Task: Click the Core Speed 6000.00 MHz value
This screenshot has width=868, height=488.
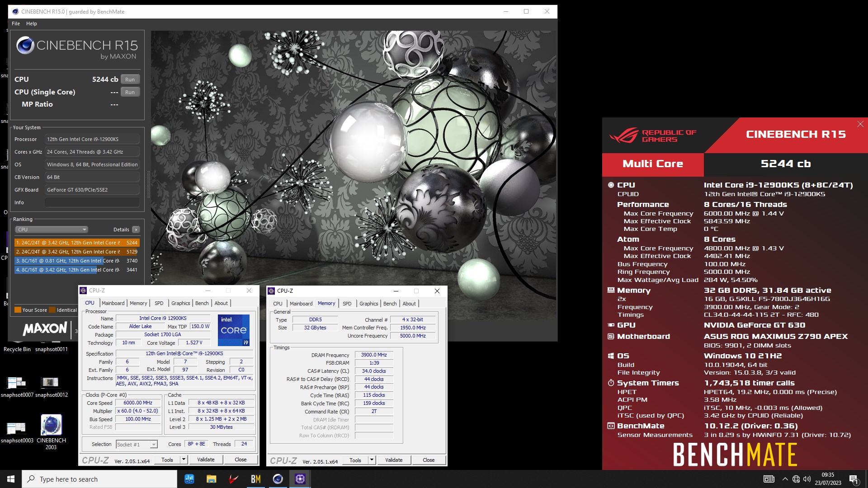Action: 138,403
